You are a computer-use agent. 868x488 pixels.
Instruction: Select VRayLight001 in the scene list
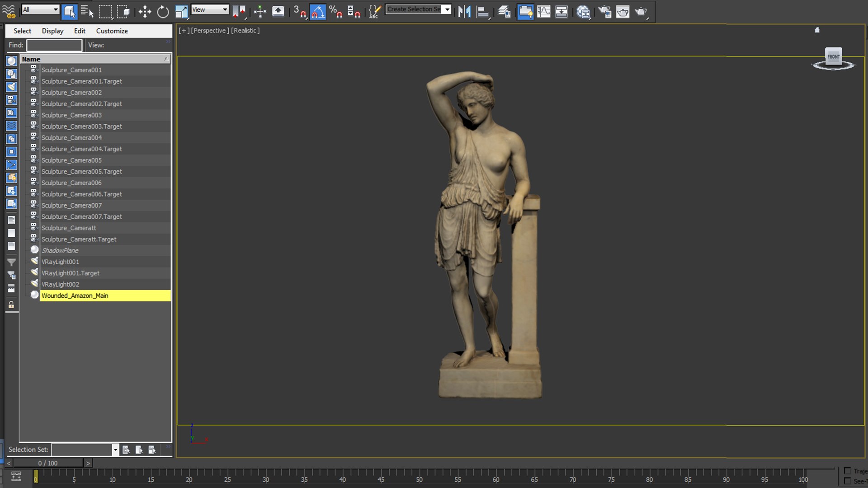click(x=60, y=262)
